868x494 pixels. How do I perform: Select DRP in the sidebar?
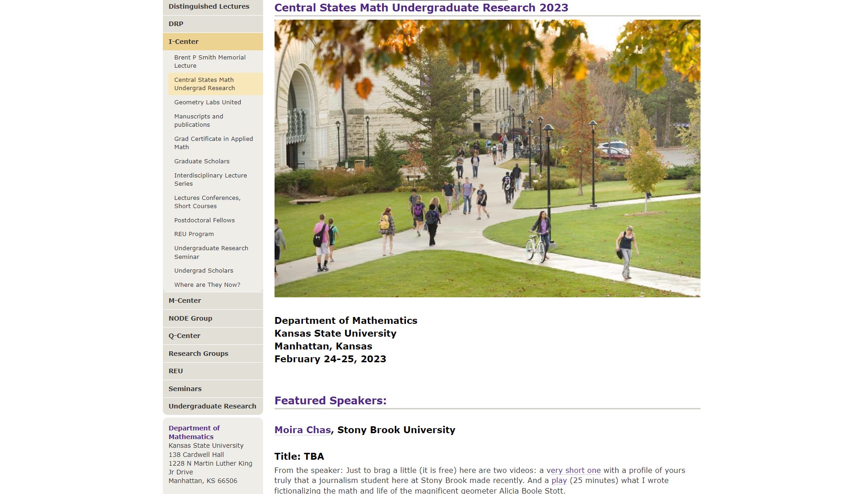176,24
